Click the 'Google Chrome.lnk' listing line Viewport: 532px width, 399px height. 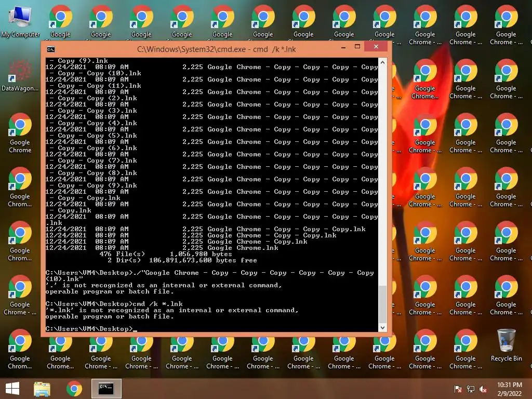tap(162, 248)
